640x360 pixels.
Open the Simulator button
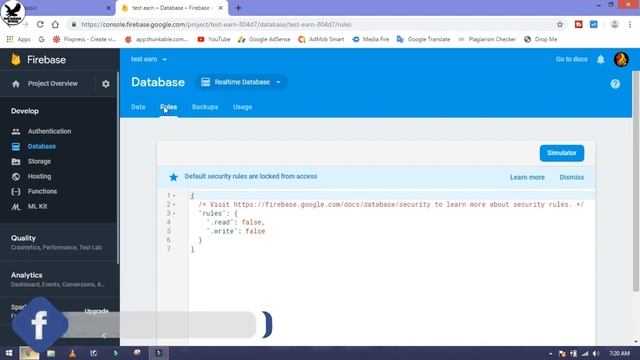[562, 153]
